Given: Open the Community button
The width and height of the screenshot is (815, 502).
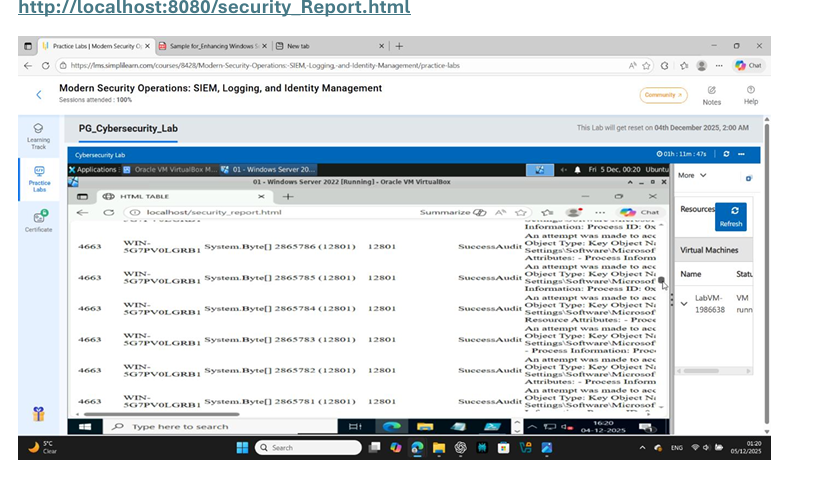Looking at the screenshot, I should (663, 95).
